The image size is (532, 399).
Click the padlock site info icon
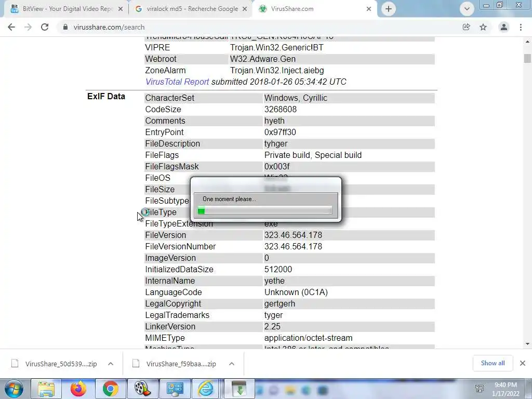point(65,27)
